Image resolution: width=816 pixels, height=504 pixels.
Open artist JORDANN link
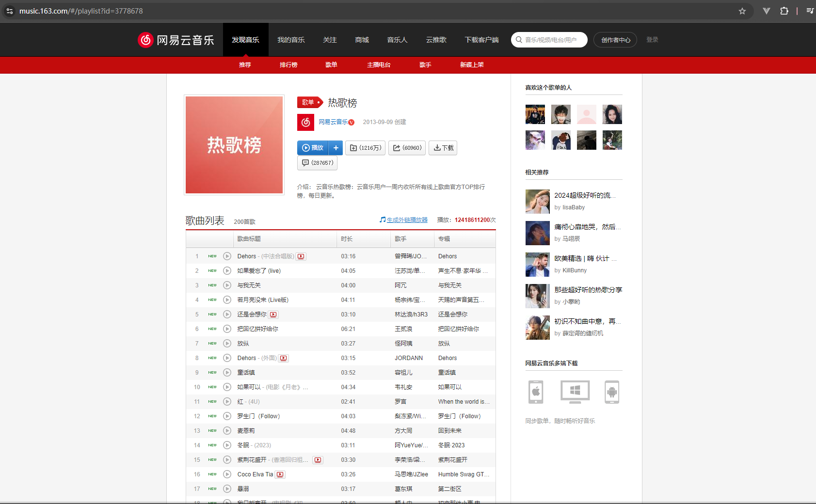(409, 358)
